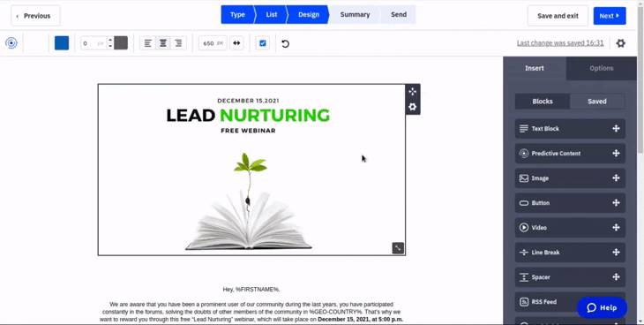Viewport: 644px width, 325px height.
Task: Click the Predictive Content target icon in sidebar
Action: pos(524,154)
